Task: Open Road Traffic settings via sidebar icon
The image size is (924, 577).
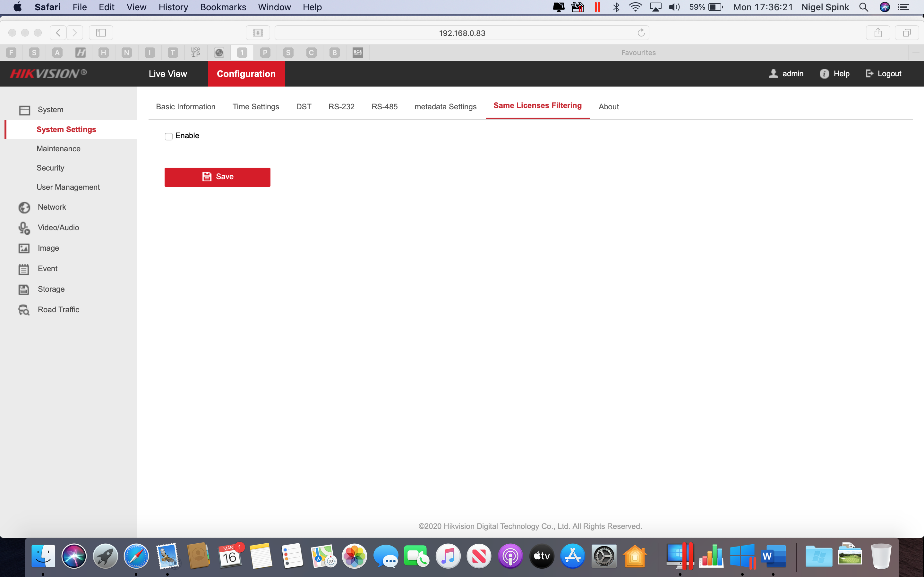Action: click(24, 309)
